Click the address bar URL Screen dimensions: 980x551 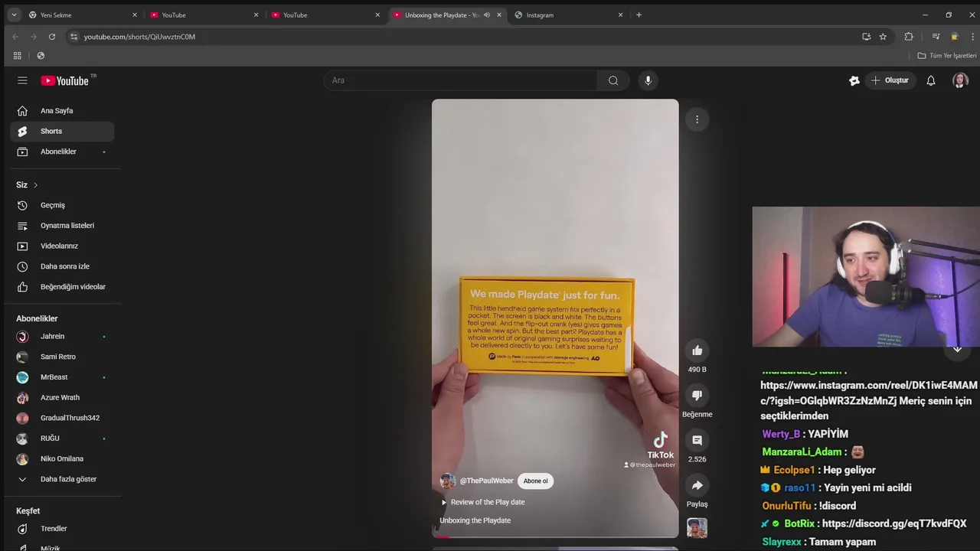139,37
